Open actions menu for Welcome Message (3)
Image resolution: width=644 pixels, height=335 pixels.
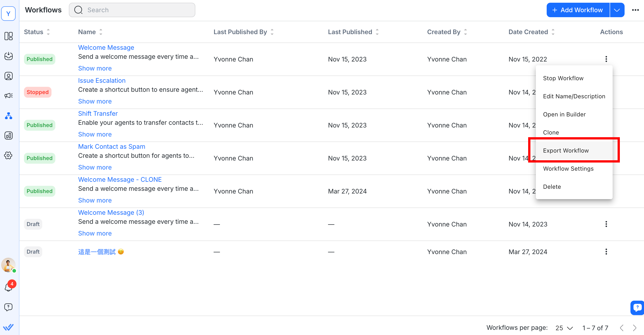pos(606,224)
